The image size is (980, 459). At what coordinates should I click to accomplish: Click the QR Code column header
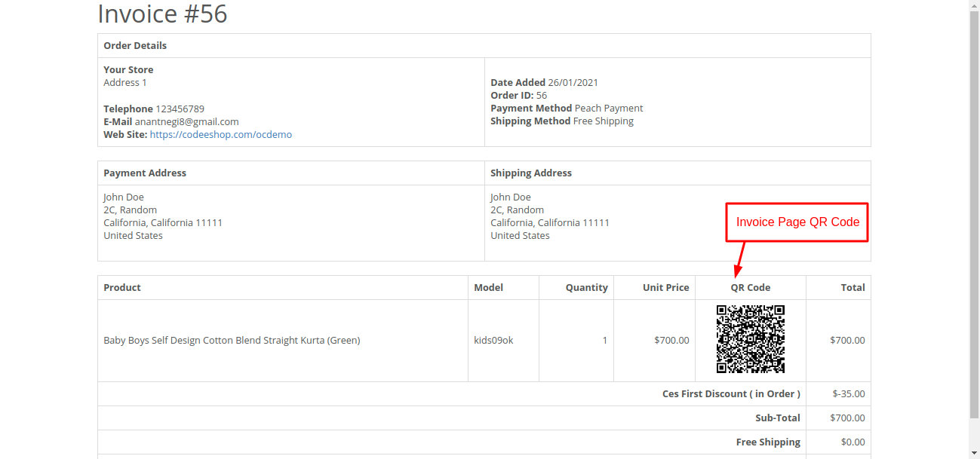point(750,288)
